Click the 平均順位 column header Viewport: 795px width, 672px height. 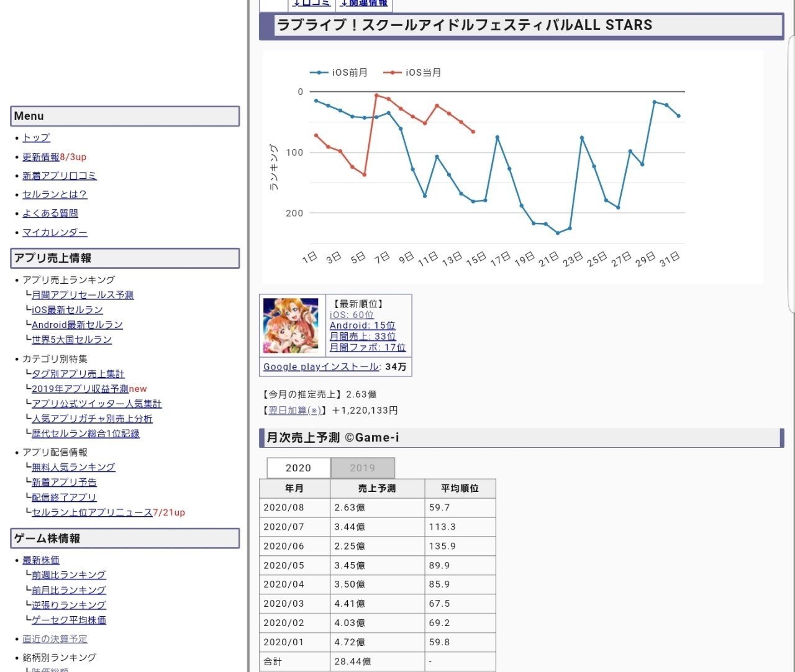pos(460,489)
